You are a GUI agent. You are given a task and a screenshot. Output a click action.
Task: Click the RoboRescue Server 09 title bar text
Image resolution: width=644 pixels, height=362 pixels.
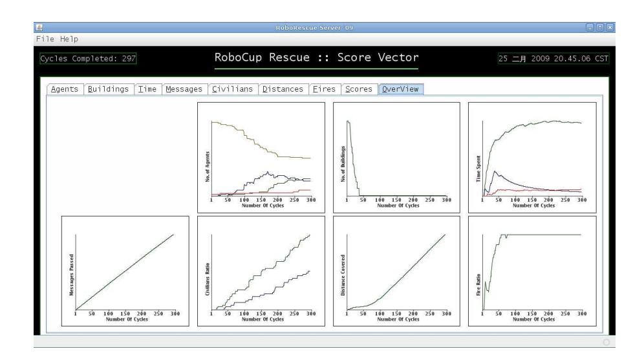point(315,28)
